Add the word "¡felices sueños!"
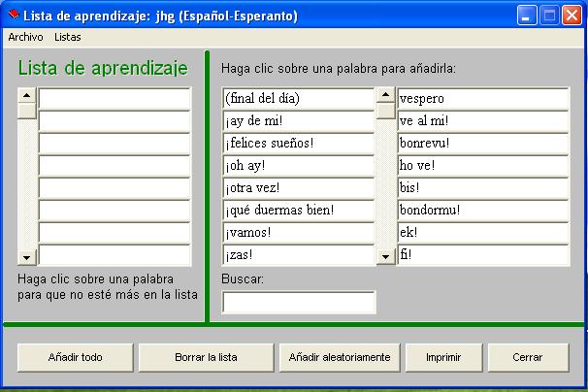Image resolution: width=588 pixels, height=392 pixels. point(299,144)
